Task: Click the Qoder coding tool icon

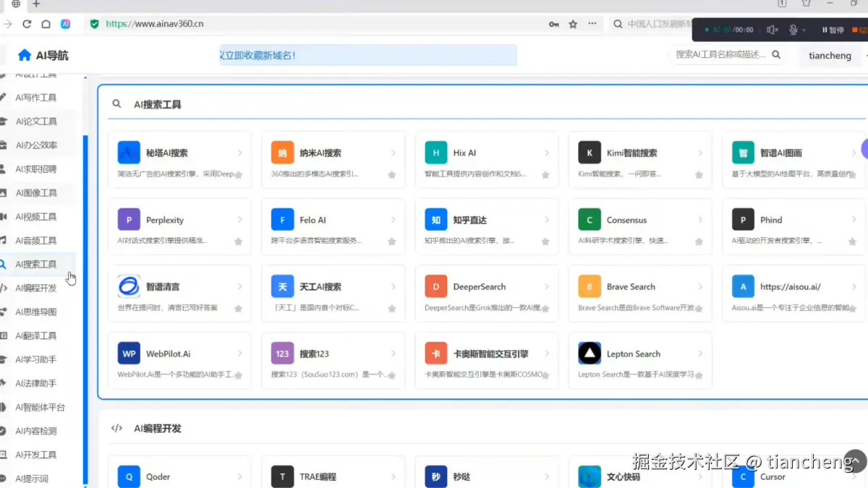Action: click(129, 476)
